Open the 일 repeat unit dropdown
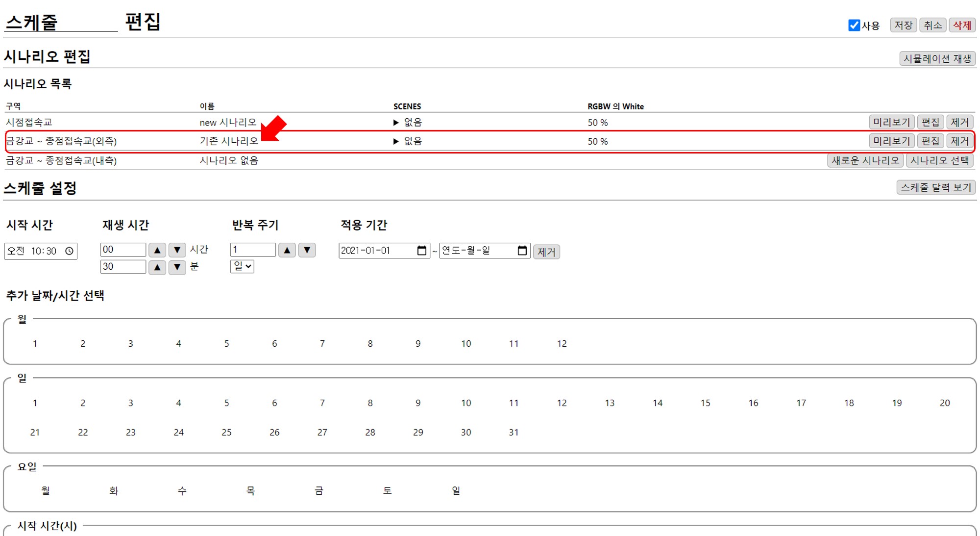980x536 pixels. [242, 266]
